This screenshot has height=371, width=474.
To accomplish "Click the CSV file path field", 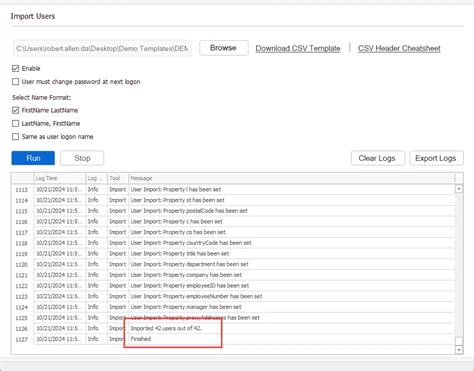I will (102, 48).
